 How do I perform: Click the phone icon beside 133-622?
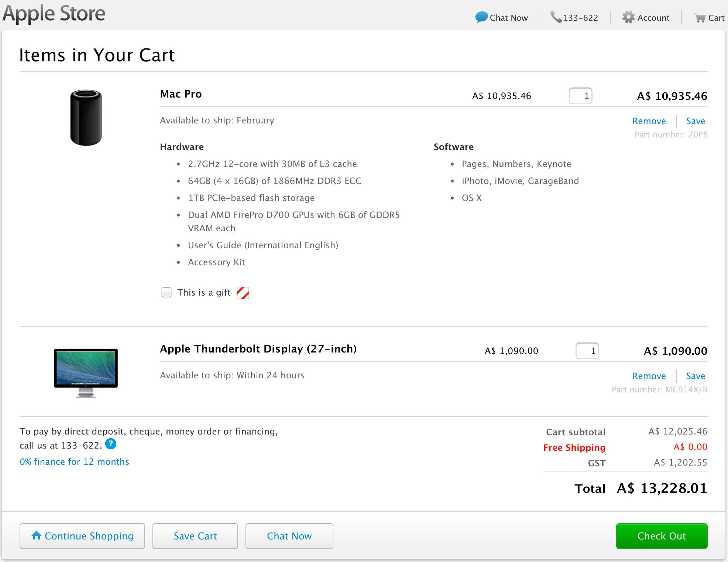(556, 17)
